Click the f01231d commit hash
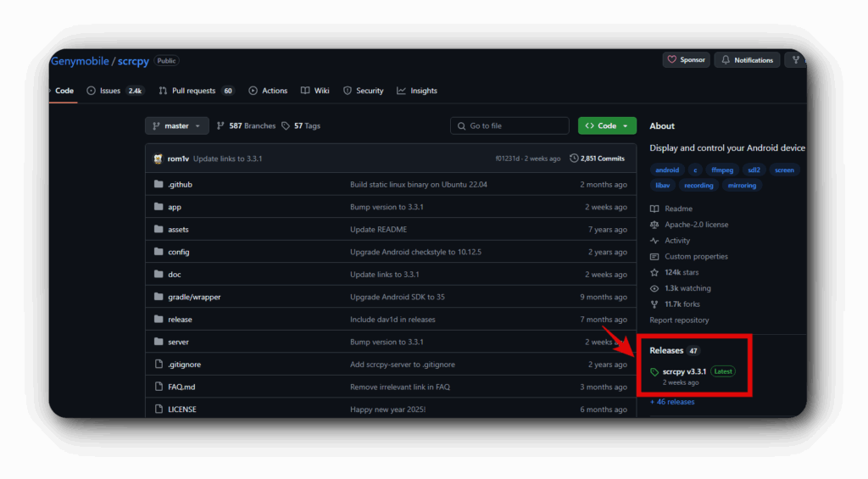 click(508, 159)
